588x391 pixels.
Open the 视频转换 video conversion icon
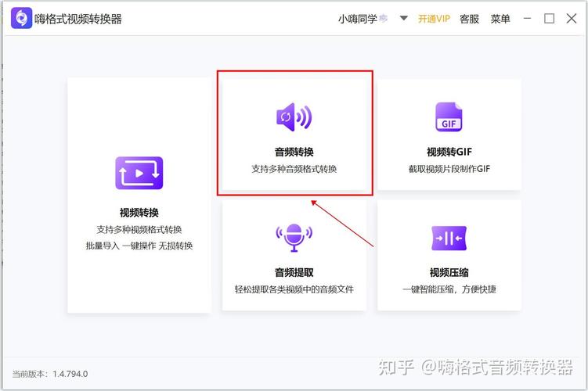click(x=139, y=173)
